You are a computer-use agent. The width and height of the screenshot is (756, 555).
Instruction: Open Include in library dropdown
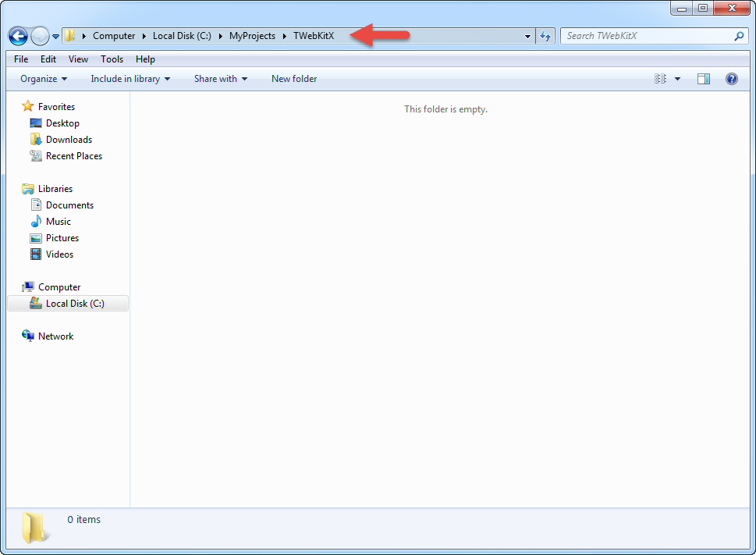point(130,79)
